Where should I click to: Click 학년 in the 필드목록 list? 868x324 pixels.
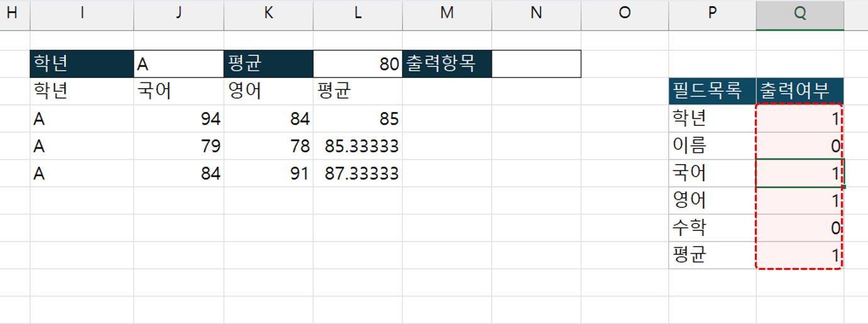[x=712, y=118]
